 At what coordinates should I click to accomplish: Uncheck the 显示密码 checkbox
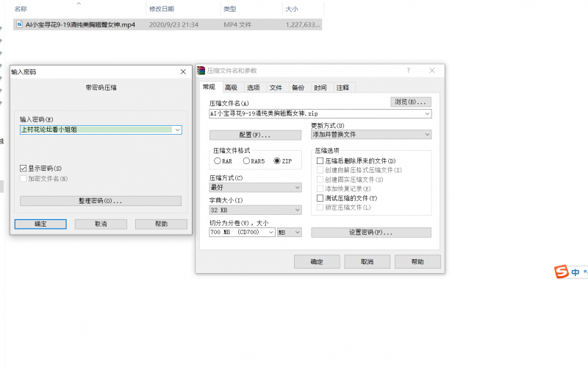pos(24,169)
